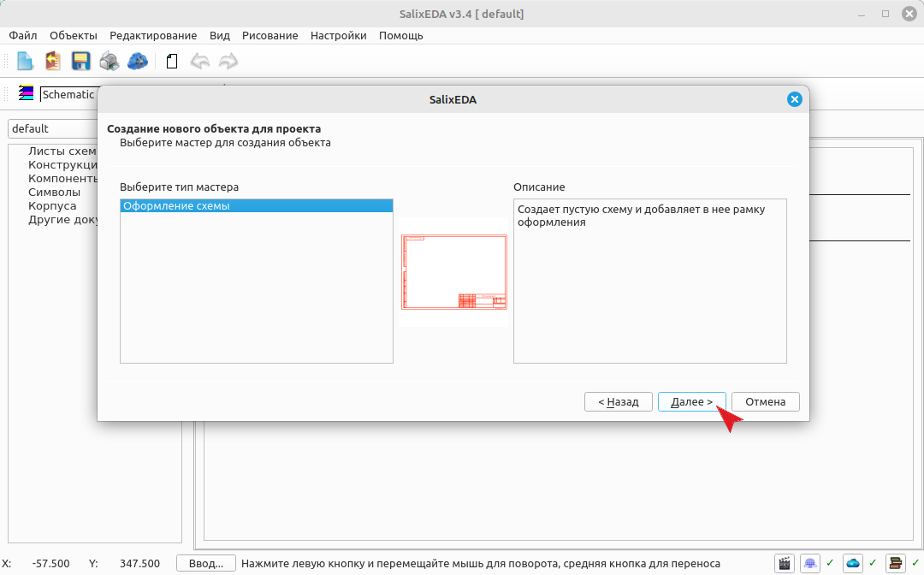
Task: Open the Помощь menu
Action: pos(400,35)
